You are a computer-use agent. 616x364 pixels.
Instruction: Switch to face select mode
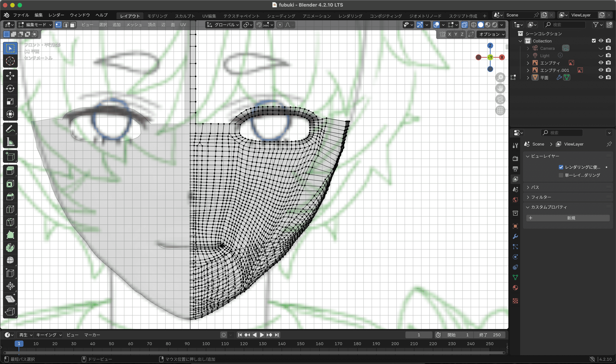tap(73, 25)
